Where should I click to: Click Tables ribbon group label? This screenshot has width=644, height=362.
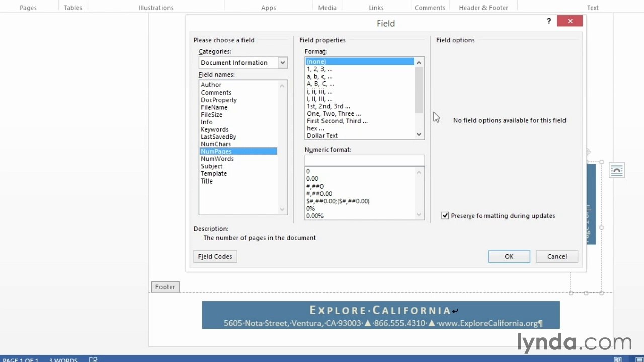coord(73,8)
